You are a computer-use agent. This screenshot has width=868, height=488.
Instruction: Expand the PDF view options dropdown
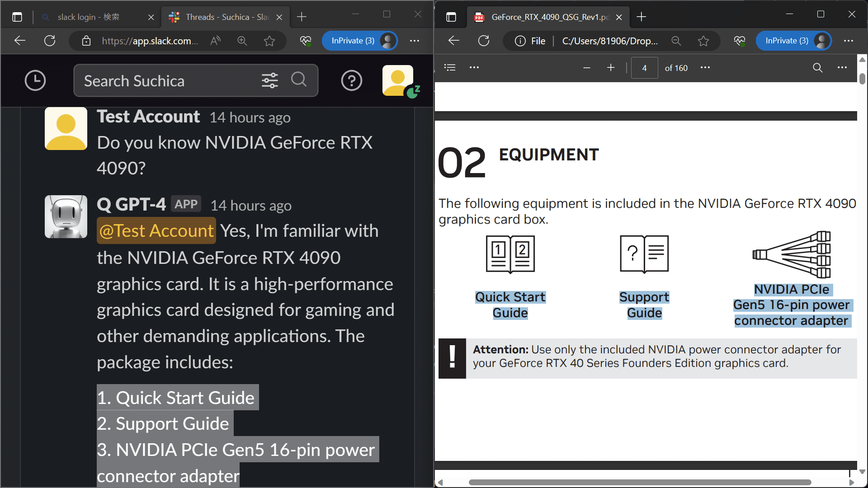705,68
